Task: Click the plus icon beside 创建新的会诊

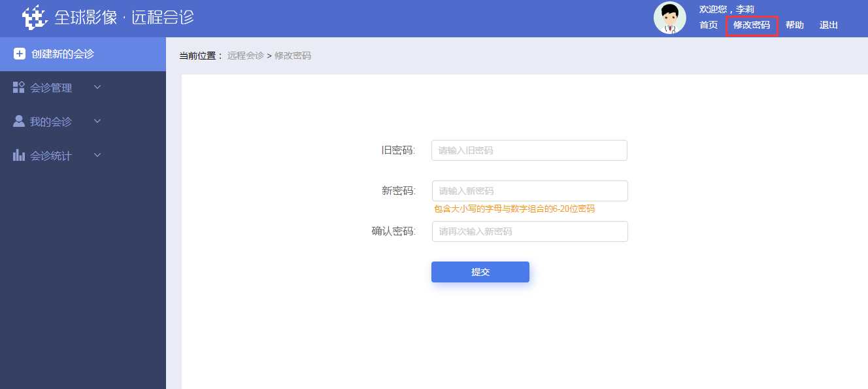Action: 20,54
